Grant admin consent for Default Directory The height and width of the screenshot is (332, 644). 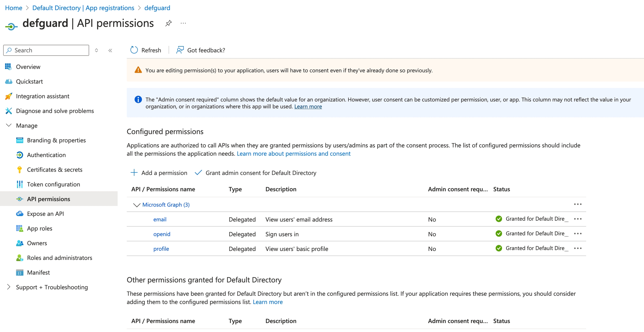261,173
